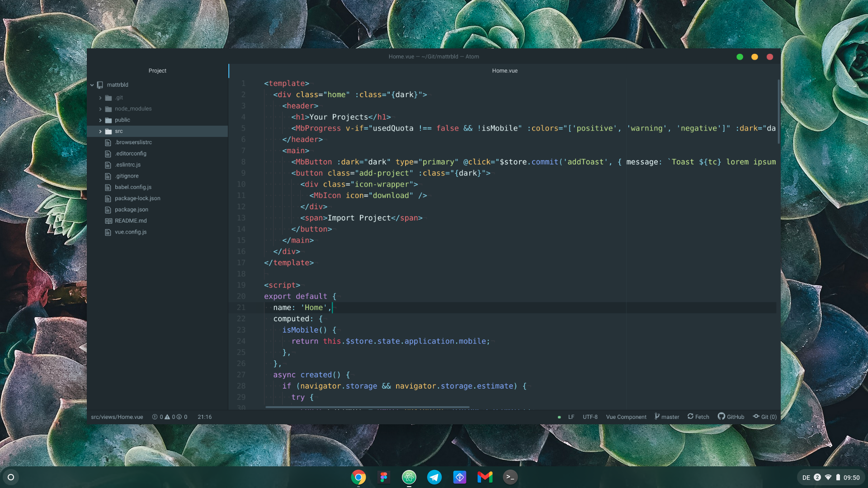Click the green status indicator dot
Viewport: 868px width, 488px height.
tap(559, 417)
